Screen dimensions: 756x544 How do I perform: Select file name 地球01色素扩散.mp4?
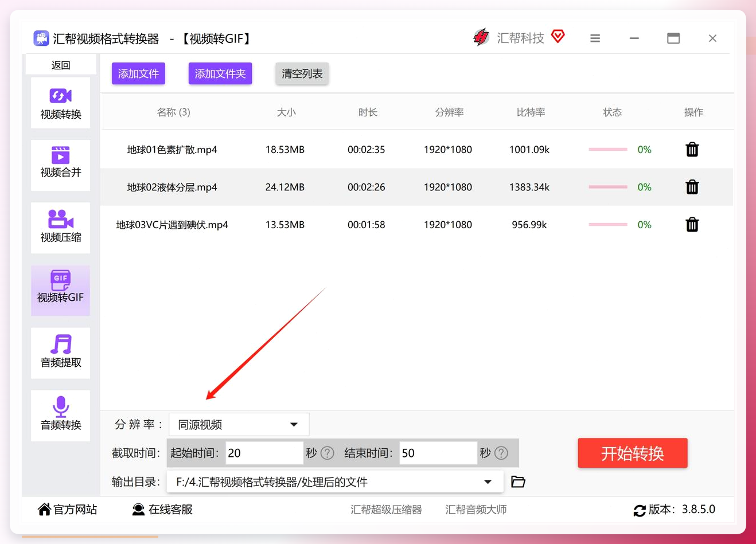pos(172,150)
